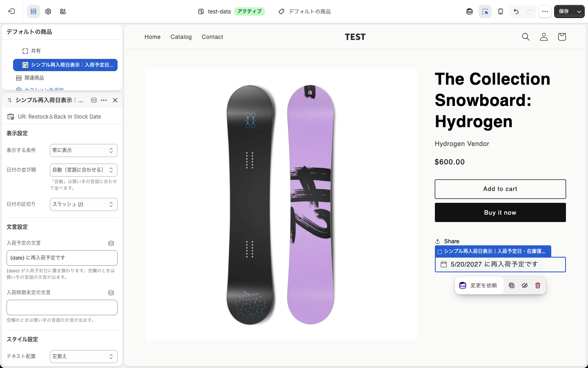Click the 入荷時期未定の文言 text field
Screen dimensions: 588x368
pyautogui.click(x=62, y=307)
